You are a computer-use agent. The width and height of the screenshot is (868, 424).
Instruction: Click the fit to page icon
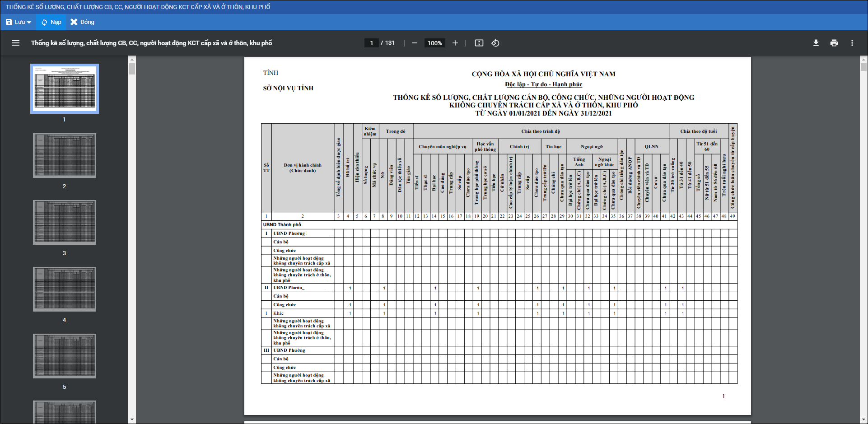(x=479, y=43)
